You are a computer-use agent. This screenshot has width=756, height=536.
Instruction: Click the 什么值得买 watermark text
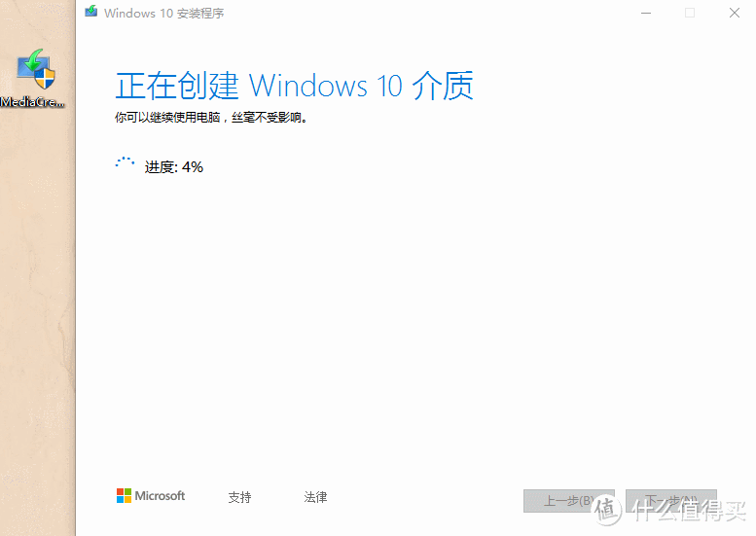coord(691,511)
